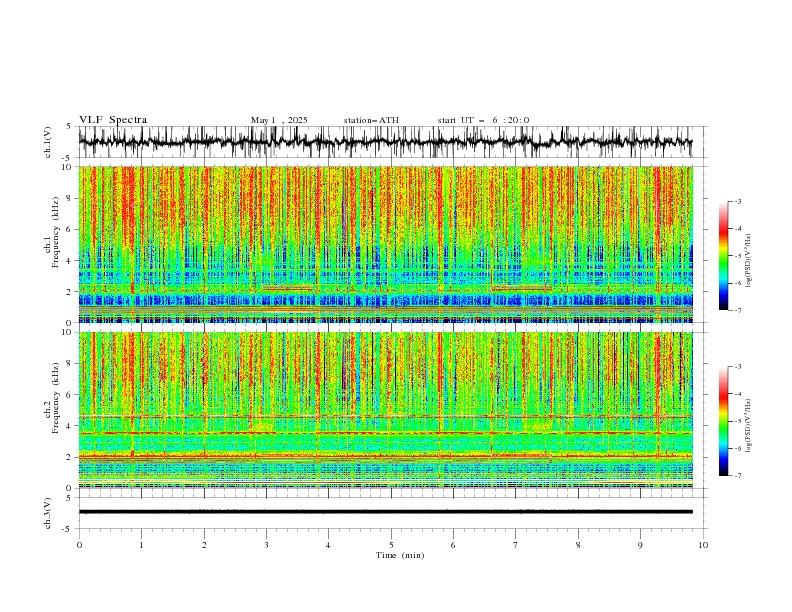This screenshot has height=612, width=792.
Task: Click the ch.1 color bar "log(PSD)(V²/Hz)" label
Action: click(x=749, y=261)
